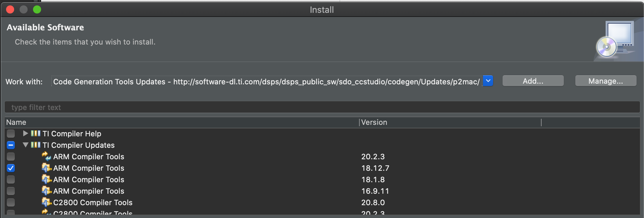644x218 pixels.
Task: Click ARM Compiler Tools 16.9.11 feature icon
Action: 46,191
